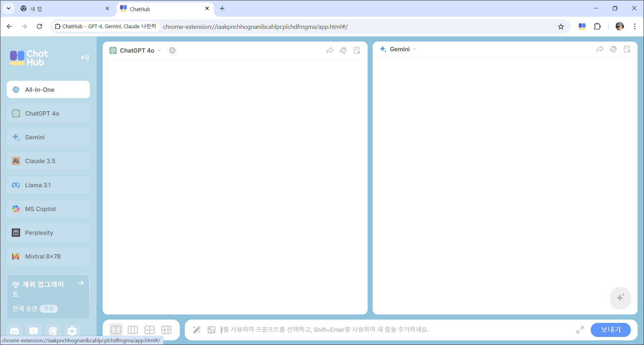Share the ChatGPT 4o conversation

point(330,51)
